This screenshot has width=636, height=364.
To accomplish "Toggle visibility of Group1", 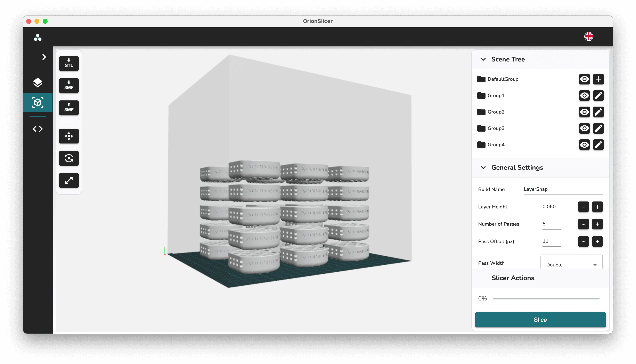I will coord(585,96).
